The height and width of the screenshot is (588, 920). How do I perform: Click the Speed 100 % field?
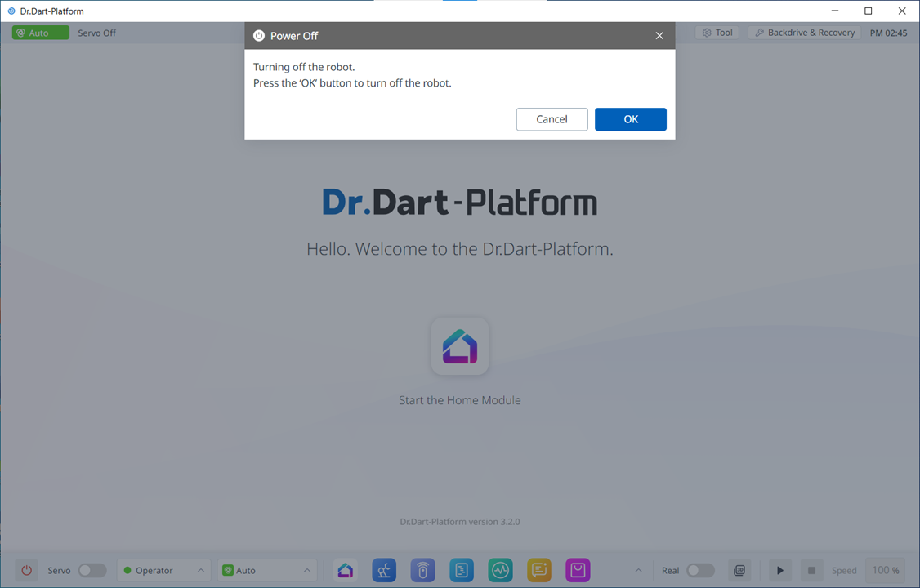pos(885,570)
